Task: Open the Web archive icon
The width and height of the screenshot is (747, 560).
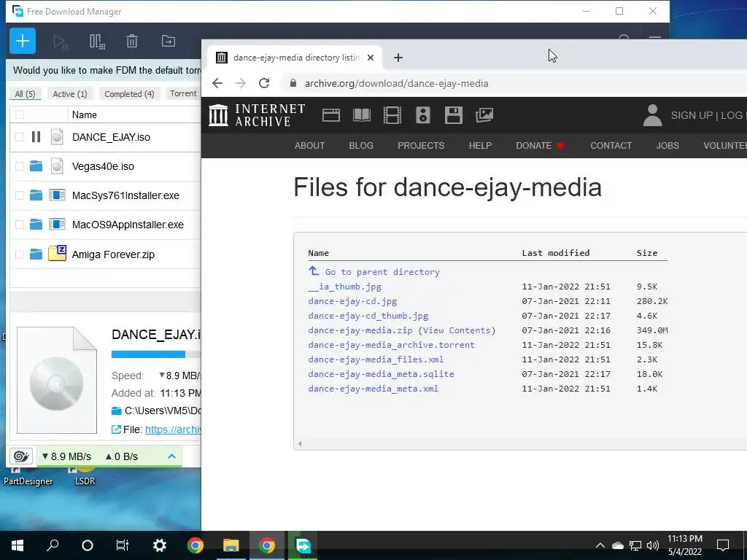Action: 331,115
